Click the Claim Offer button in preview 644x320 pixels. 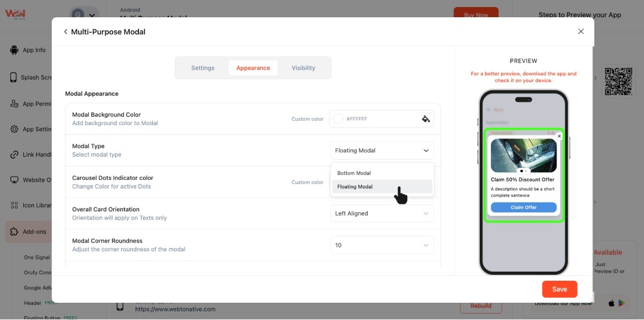pos(523,208)
